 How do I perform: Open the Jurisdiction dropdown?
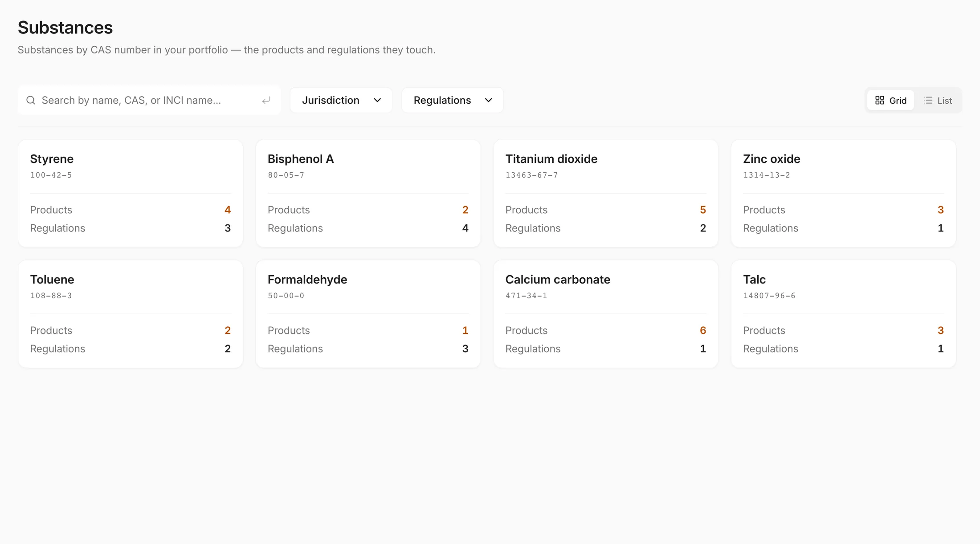click(x=341, y=100)
